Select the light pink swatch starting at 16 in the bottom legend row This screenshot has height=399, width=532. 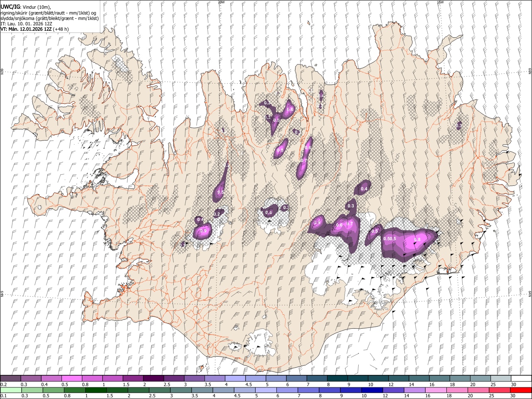436,390
